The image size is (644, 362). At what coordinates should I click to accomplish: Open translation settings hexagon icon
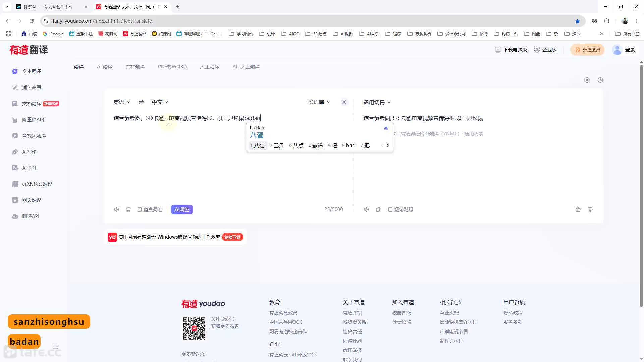(587, 80)
